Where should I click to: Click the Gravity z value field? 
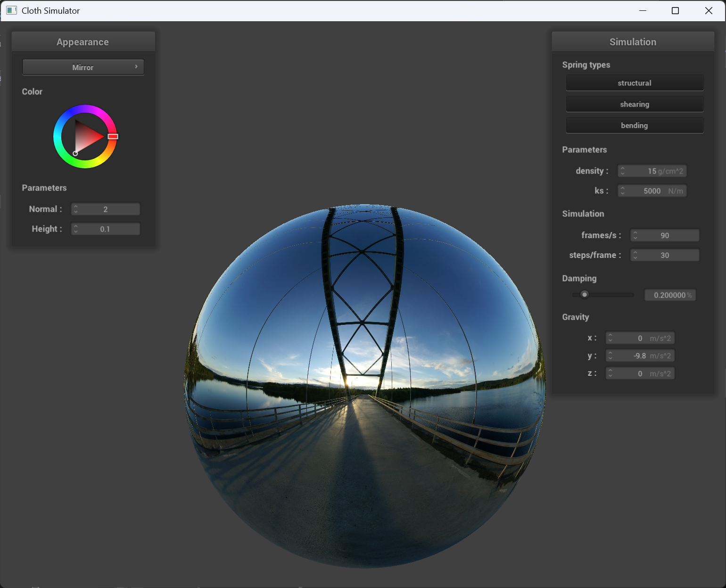pyautogui.click(x=640, y=373)
